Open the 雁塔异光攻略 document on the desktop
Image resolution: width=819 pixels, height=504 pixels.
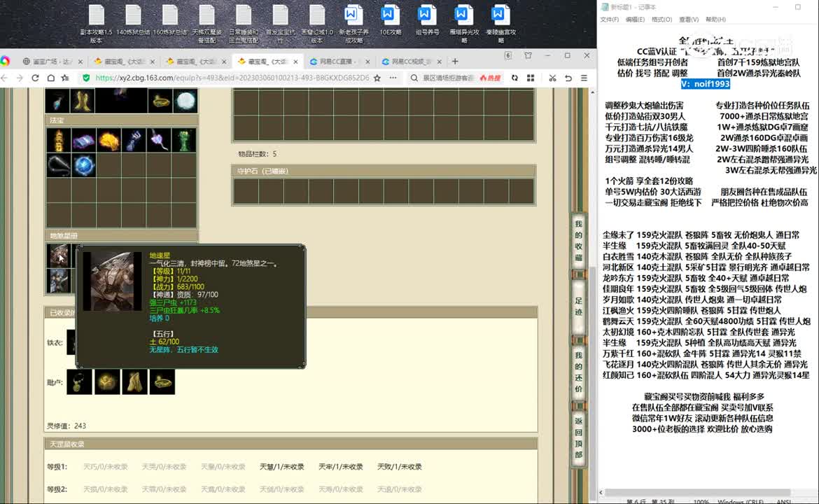pyautogui.click(x=464, y=24)
